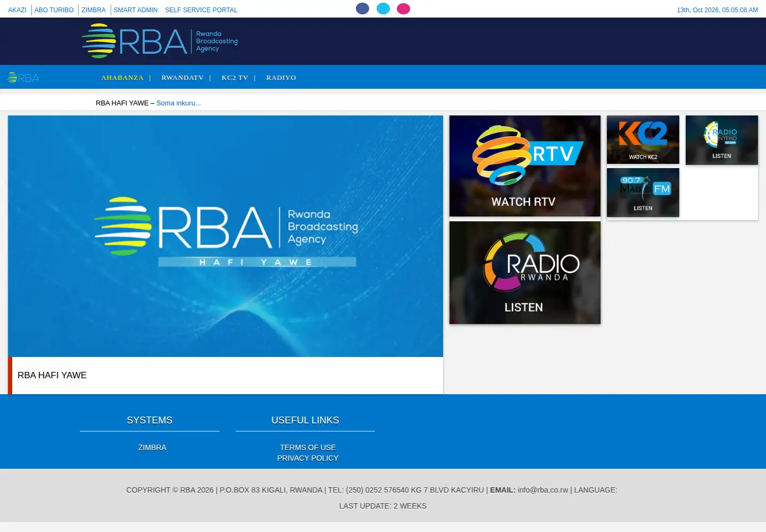Open ZIMBRA under SYSTEMS in footer
Image resolution: width=766 pixels, height=532 pixels.
152,447
